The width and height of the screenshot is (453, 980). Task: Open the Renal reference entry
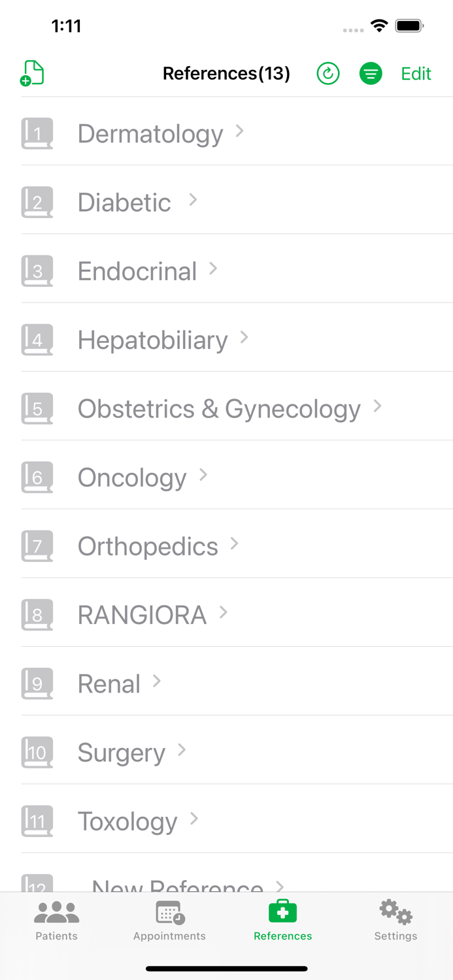[109, 683]
